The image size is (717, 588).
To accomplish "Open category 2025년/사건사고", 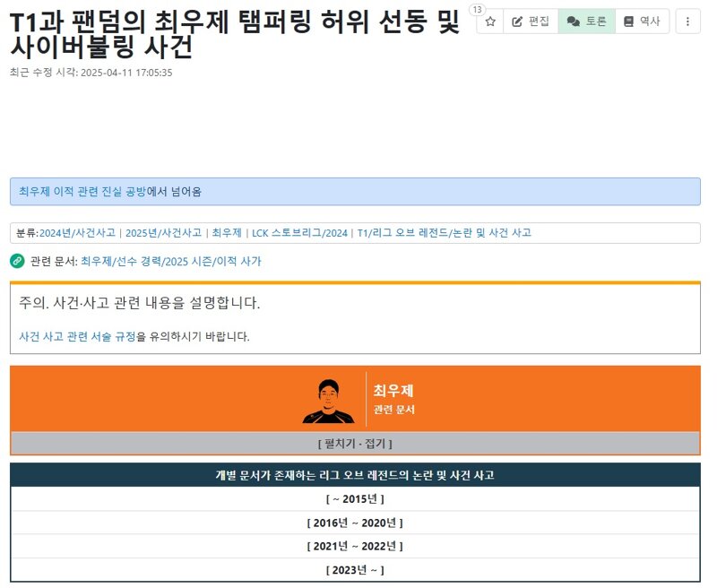I will coord(163,233).
